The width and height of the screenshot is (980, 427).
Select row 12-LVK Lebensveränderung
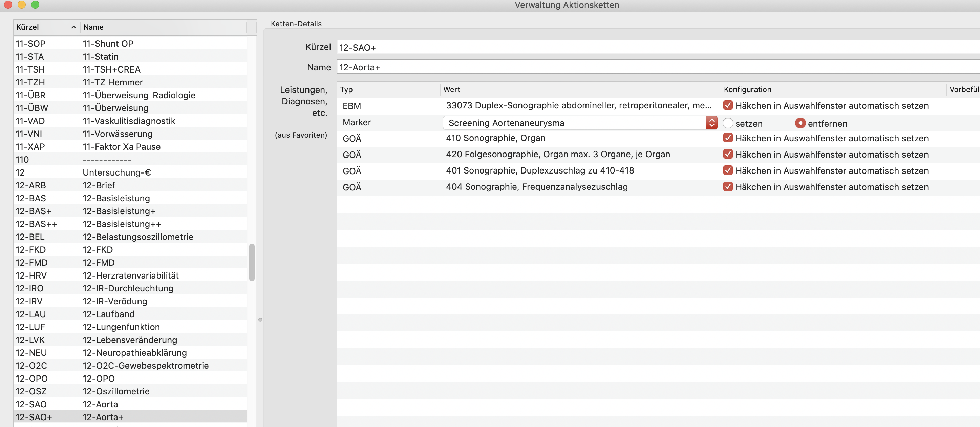coord(130,340)
